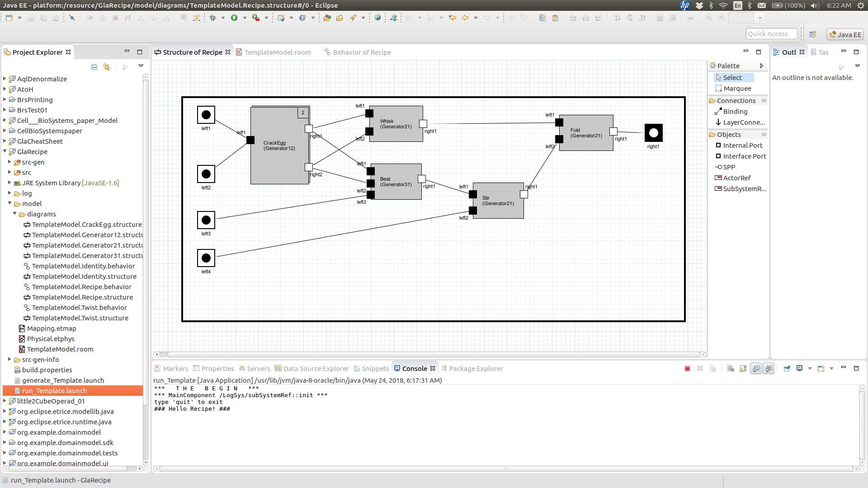Switch to the Behavior of Recipe tab
The image size is (868, 488).
[x=362, y=52]
